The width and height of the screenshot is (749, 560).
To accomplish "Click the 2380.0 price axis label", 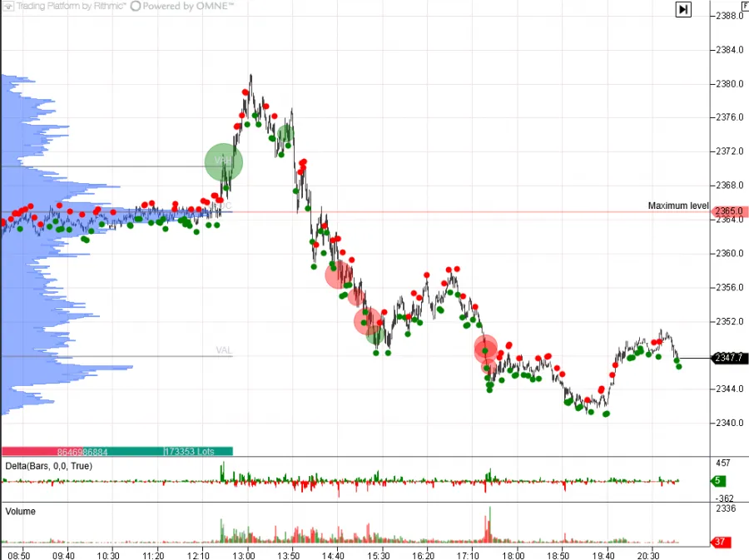I will point(728,84).
